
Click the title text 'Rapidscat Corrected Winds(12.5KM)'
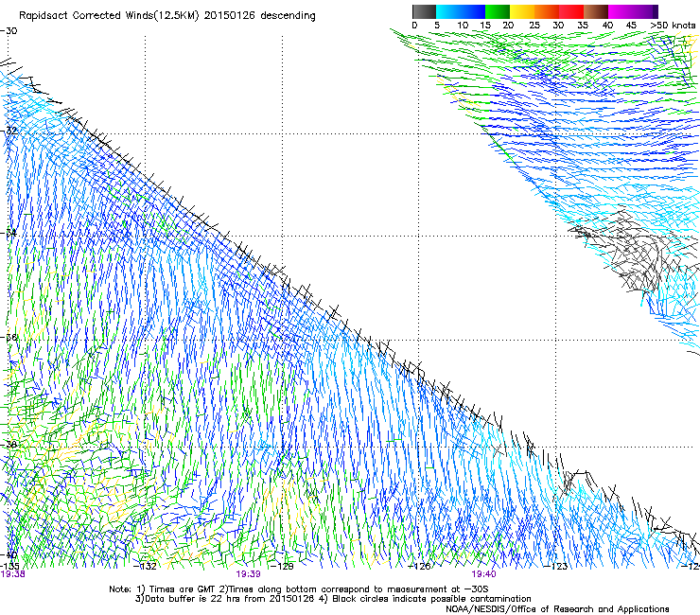(x=110, y=16)
